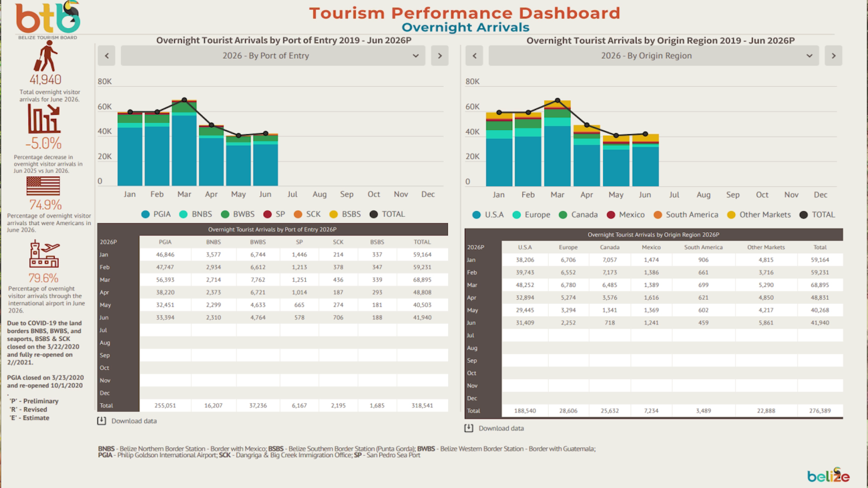Click the Belize logo at bottom right
Screen dimensions: 868x488
pyautogui.click(x=828, y=475)
